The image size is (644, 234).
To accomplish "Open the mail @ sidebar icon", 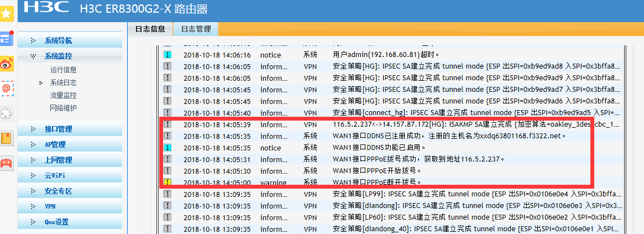I will point(6,88).
